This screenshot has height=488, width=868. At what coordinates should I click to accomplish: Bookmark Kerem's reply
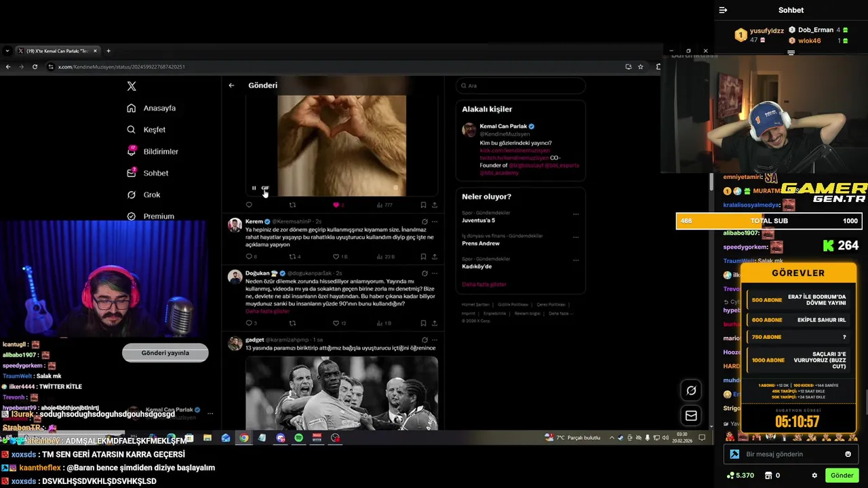(x=423, y=257)
